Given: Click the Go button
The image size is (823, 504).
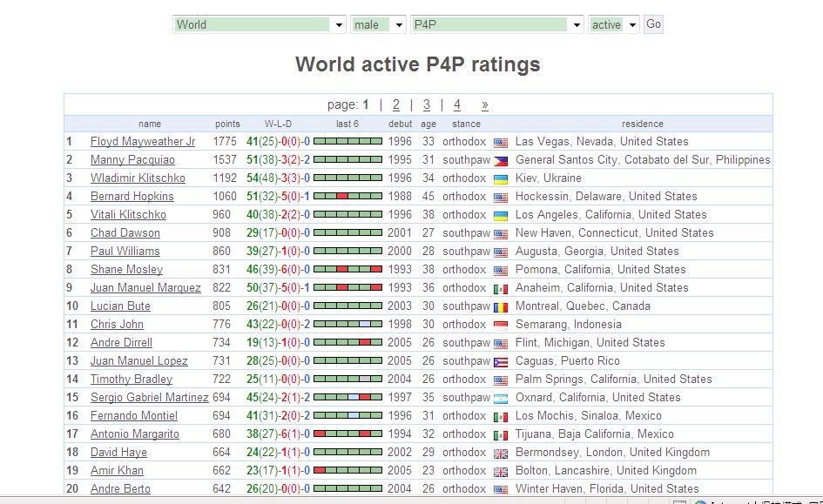Looking at the screenshot, I should pos(653,24).
